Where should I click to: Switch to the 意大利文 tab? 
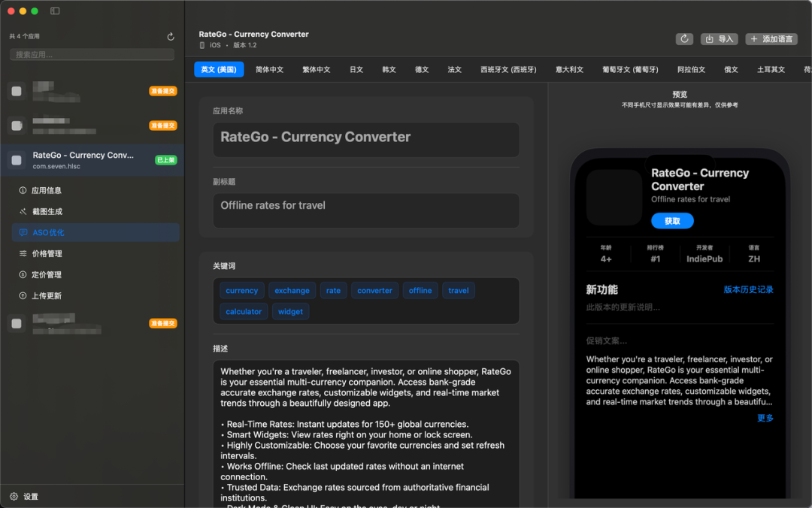pyautogui.click(x=570, y=69)
